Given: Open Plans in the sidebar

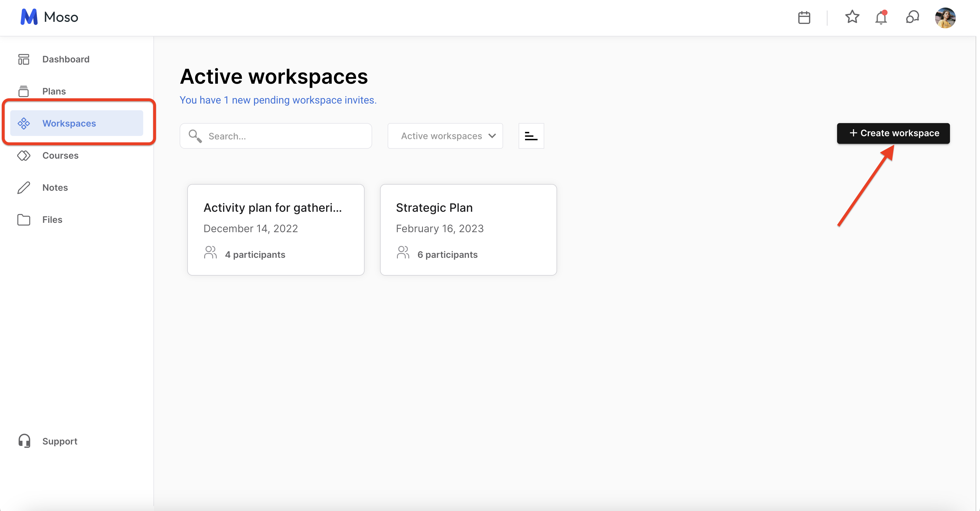Looking at the screenshot, I should coord(54,91).
